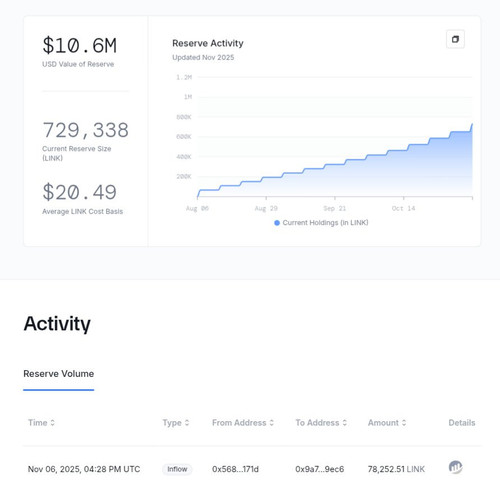Image resolution: width=500 pixels, height=488 pixels.
Task: Click the Reserve Activity chart title
Action: (208, 43)
